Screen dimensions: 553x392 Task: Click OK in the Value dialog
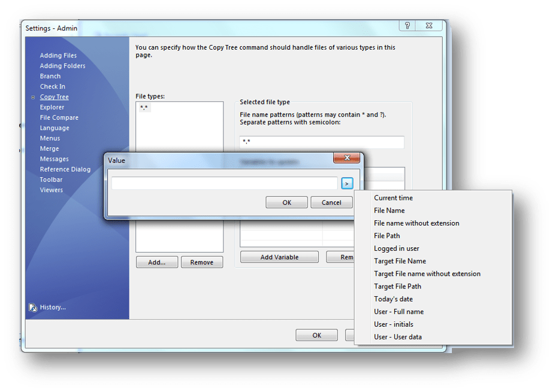(287, 202)
